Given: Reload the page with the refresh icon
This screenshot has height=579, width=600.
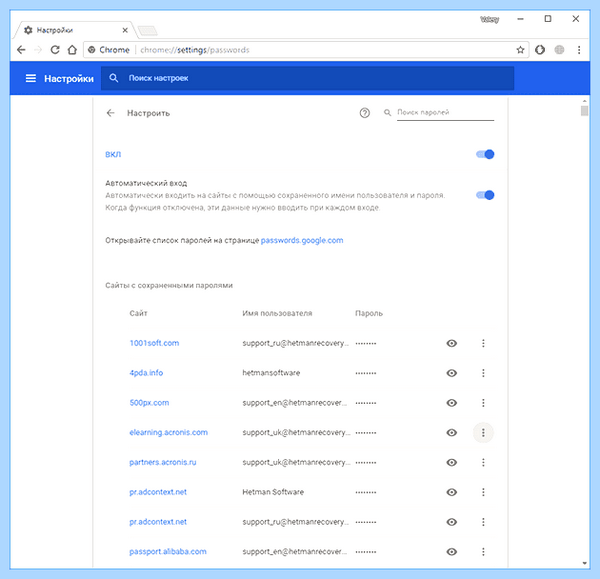Looking at the screenshot, I should pyautogui.click(x=55, y=50).
